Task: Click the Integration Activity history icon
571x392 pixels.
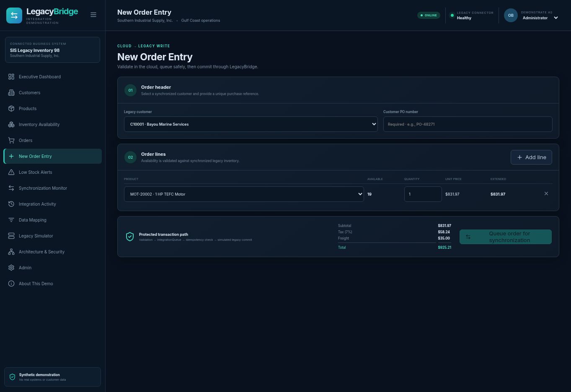Action: tap(11, 204)
